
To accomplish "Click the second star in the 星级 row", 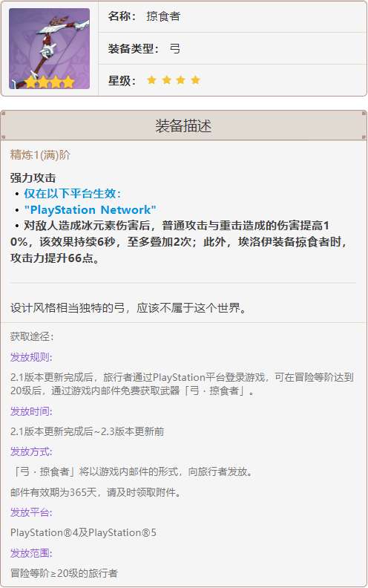I will coord(166,80).
